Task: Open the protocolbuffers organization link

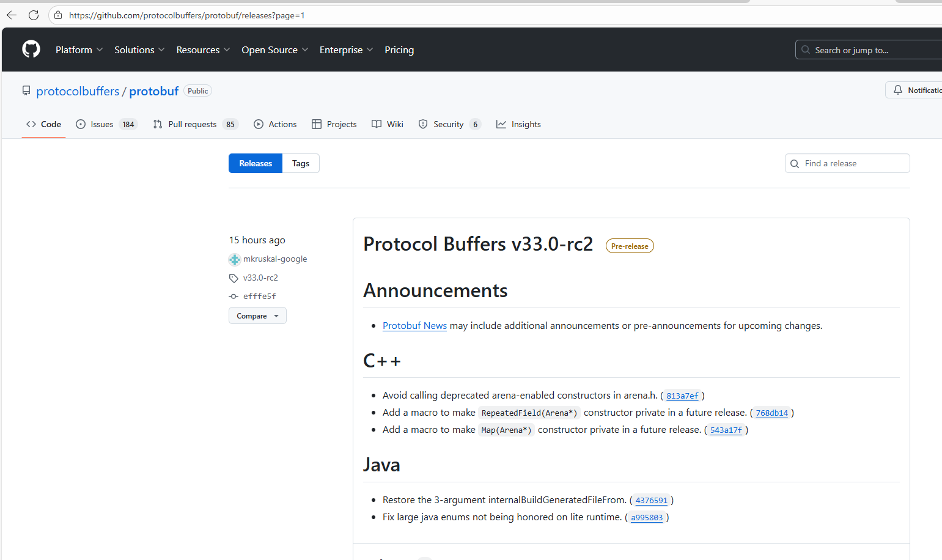Action: click(x=78, y=91)
